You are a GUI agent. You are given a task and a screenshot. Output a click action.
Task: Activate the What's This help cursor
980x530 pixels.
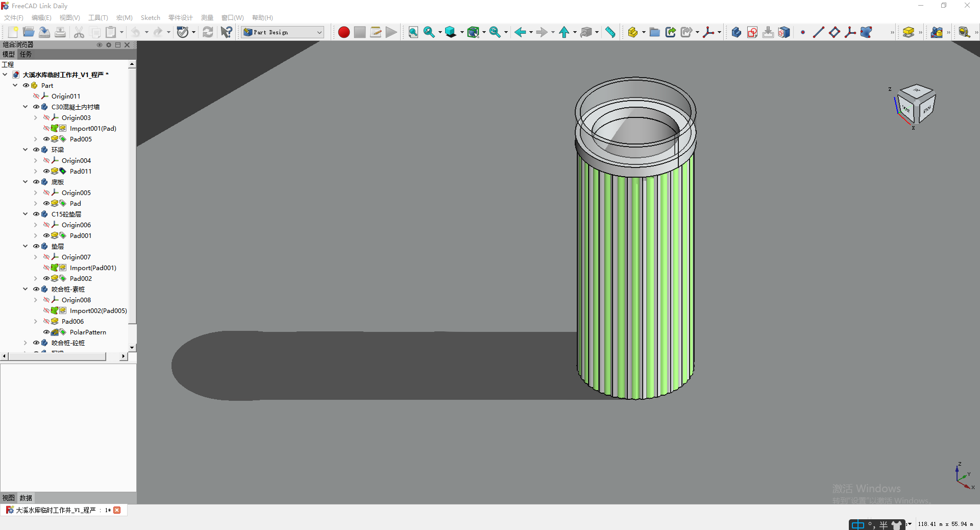[226, 32]
